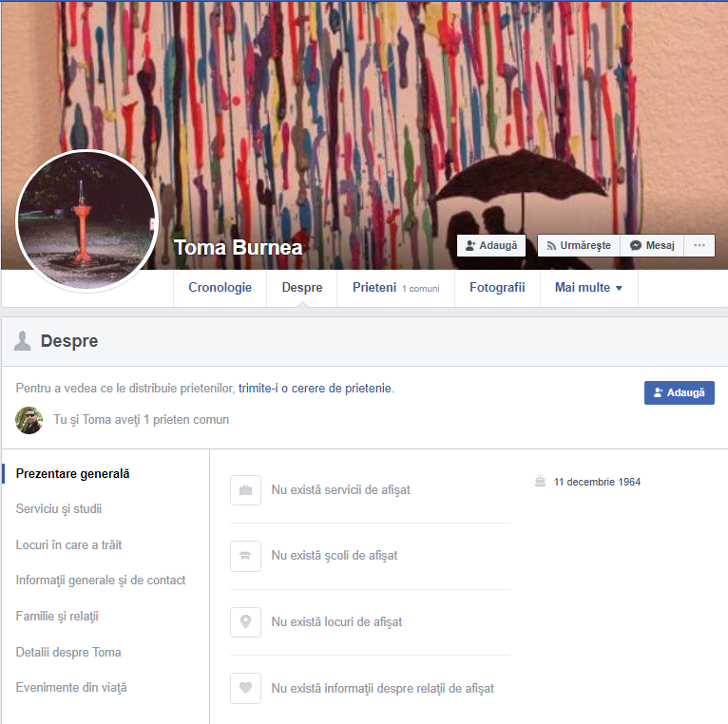Click the location pin icon
Viewport: 728px width, 724px height.
pyautogui.click(x=245, y=622)
